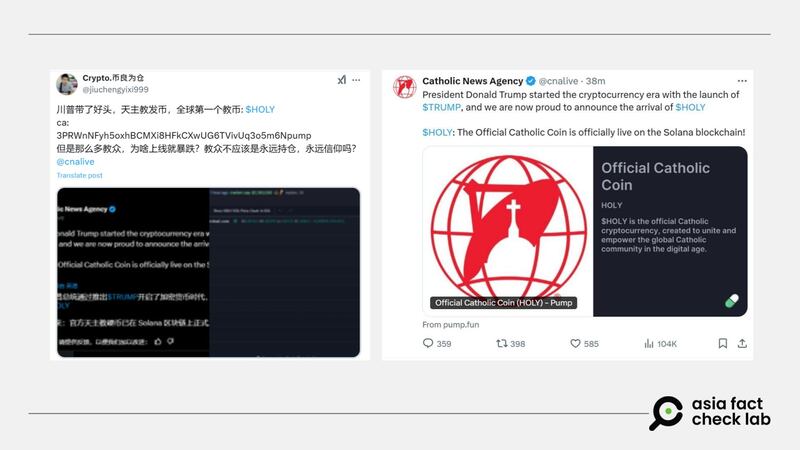Click $HOLY cashtag starting the second paragraph
800x450 pixels.
point(437,132)
